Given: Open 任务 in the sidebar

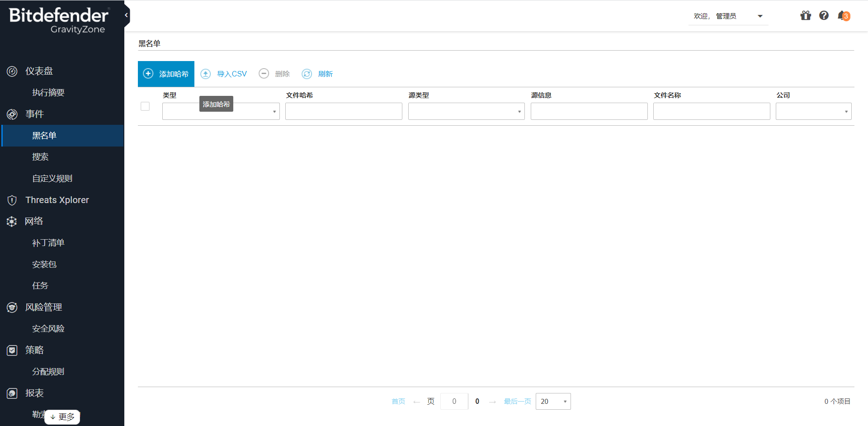Looking at the screenshot, I should point(40,286).
